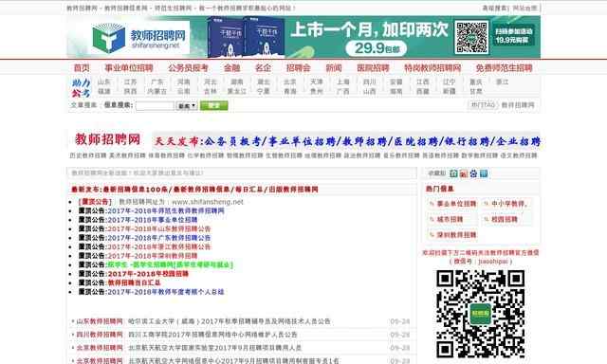Click the 天天发布 calligraphy banner
The height and width of the screenshot is (364, 607).
tap(346, 141)
